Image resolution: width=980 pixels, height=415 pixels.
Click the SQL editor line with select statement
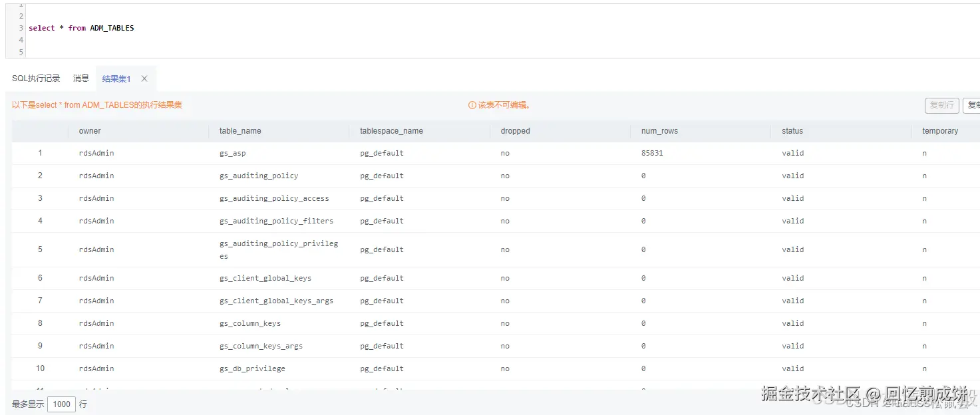[x=81, y=28]
